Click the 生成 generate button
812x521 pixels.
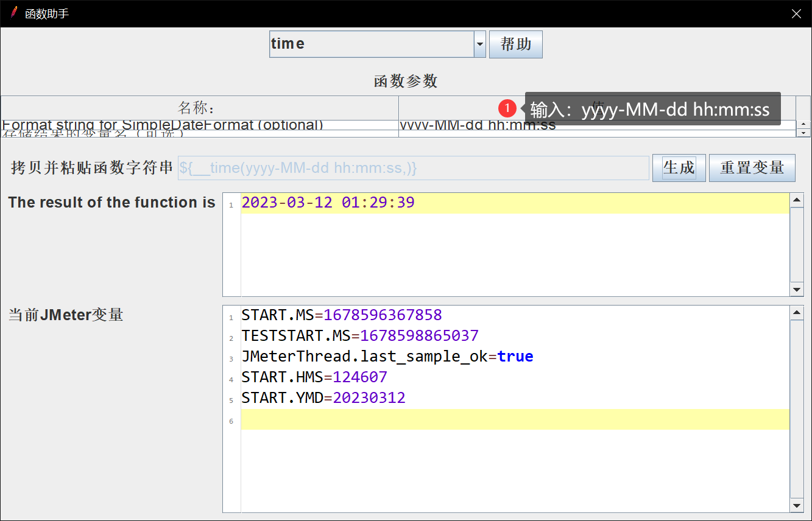(679, 167)
